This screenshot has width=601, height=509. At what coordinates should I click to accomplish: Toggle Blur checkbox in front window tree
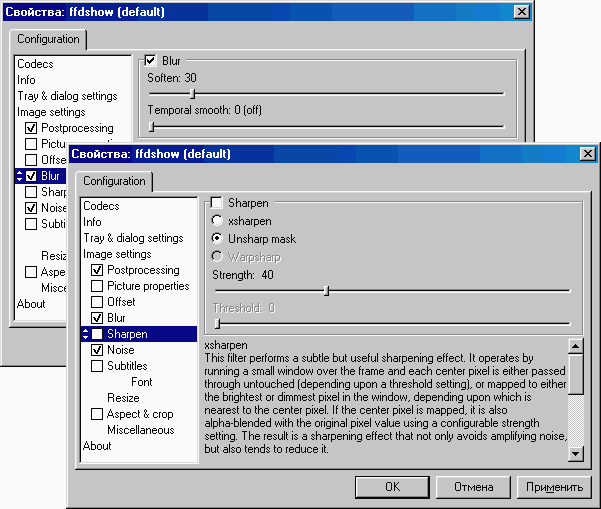click(97, 318)
